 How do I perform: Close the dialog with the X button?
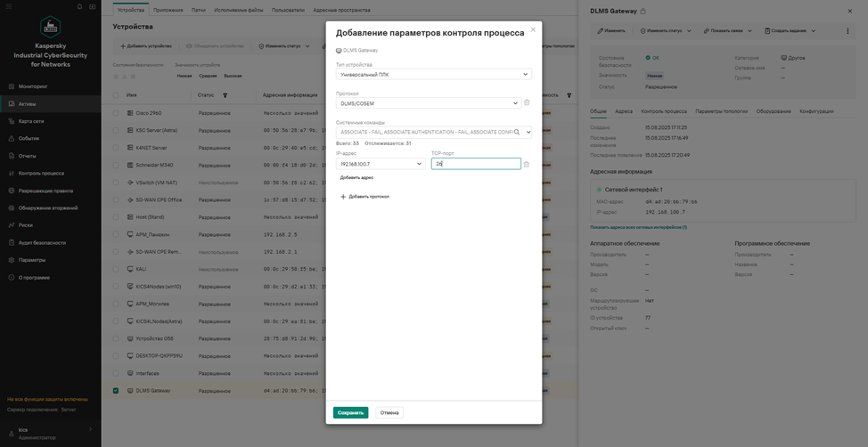click(533, 30)
